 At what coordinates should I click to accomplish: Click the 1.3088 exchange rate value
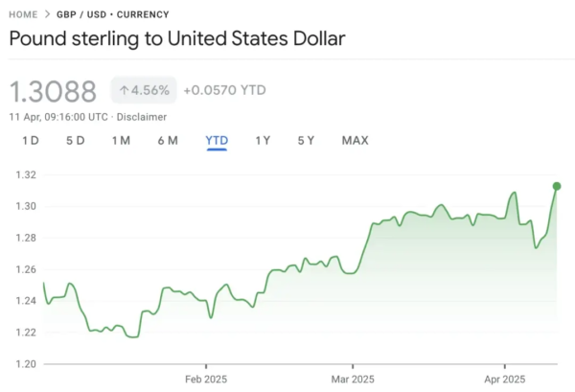click(x=53, y=91)
